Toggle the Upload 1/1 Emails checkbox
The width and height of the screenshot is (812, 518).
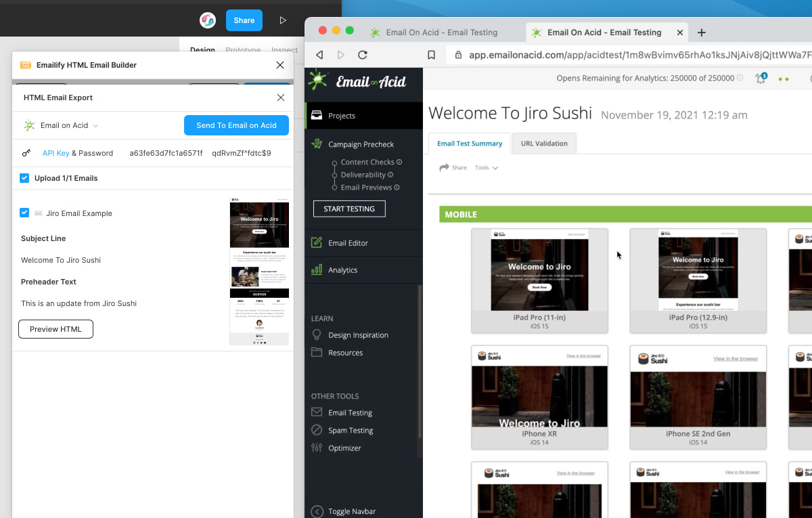(x=24, y=178)
